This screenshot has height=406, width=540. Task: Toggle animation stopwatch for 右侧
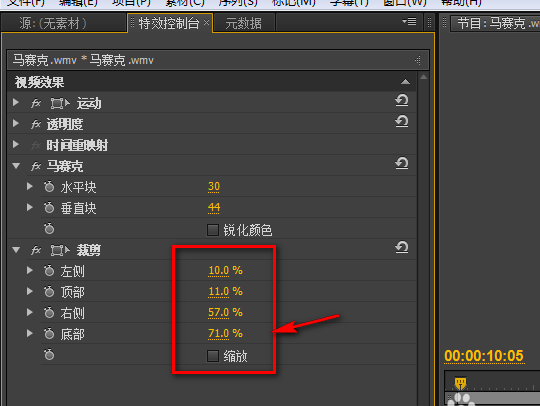pos(49,313)
